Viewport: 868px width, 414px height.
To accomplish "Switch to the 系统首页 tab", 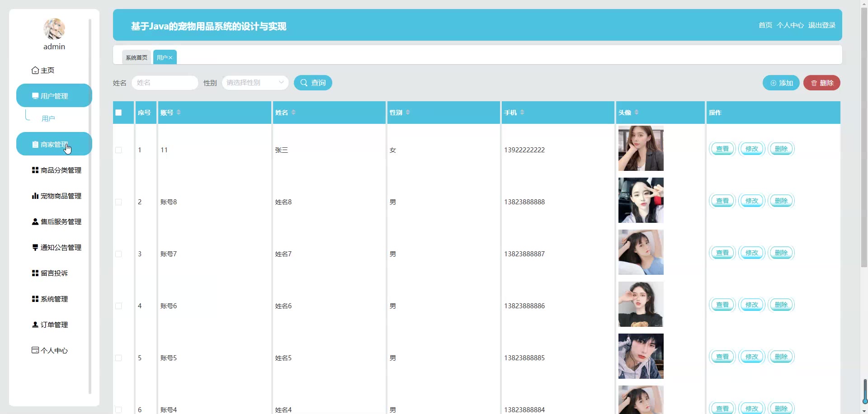I will point(137,57).
